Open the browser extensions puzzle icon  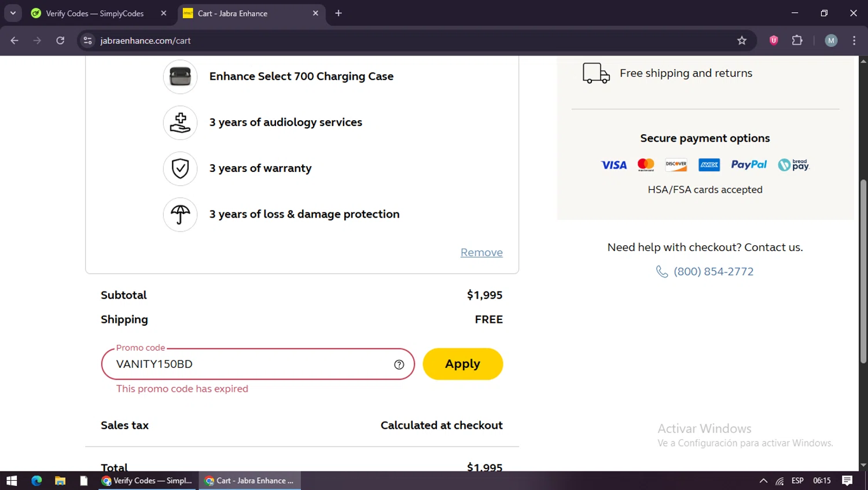797,40
